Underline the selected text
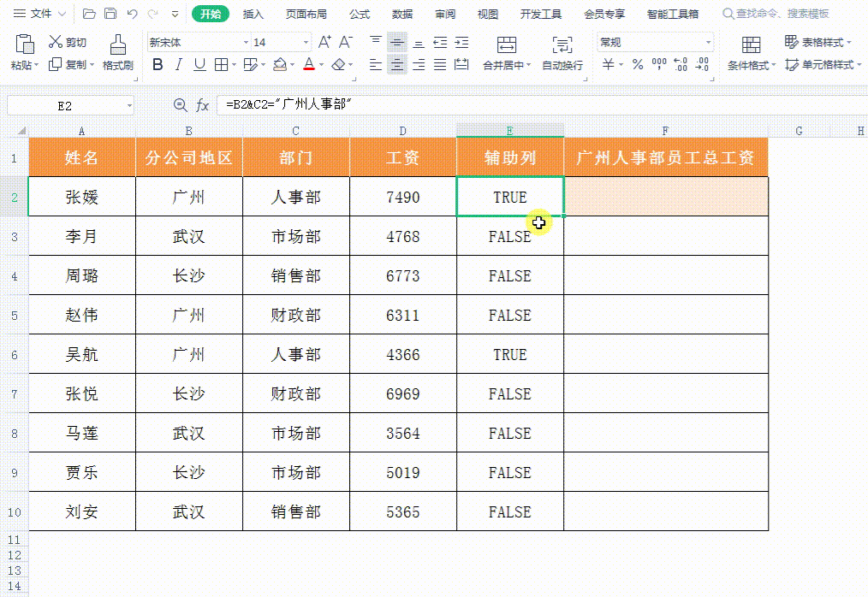868x597 pixels. pos(199,64)
